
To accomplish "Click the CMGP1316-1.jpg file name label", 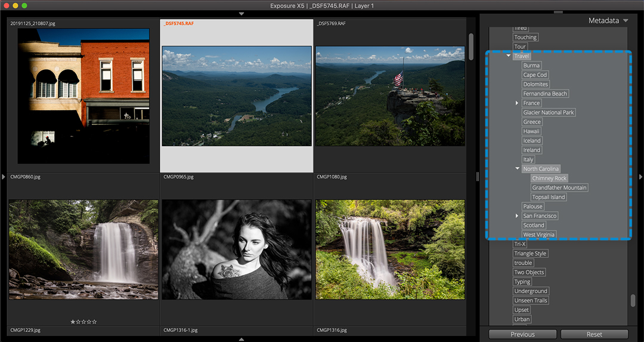I will click(180, 330).
